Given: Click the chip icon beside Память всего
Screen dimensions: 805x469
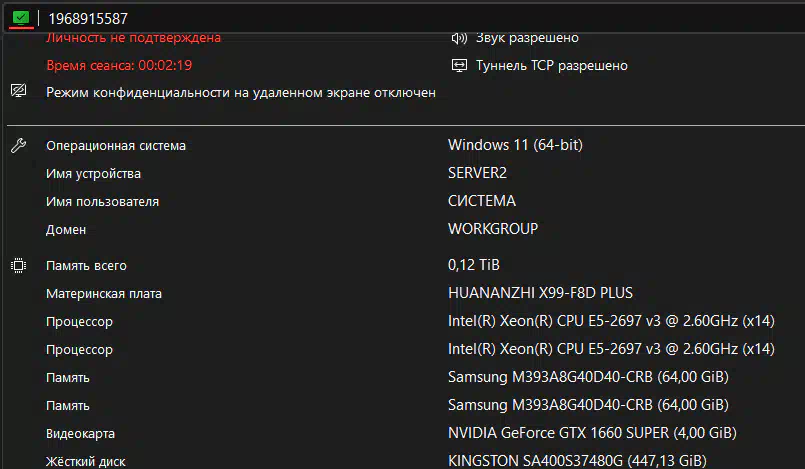Looking at the screenshot, I should pyautogui.click(x=18, y=266).
